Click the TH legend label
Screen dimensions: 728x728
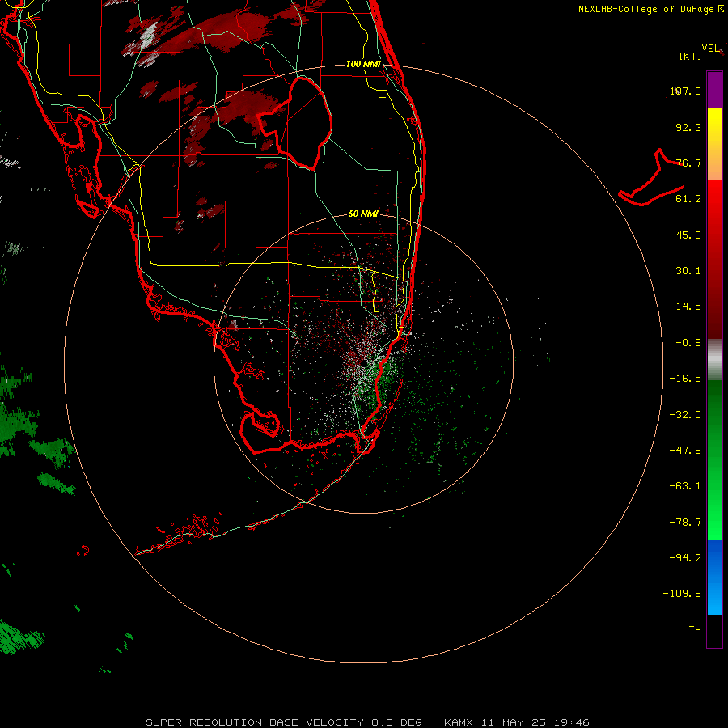(x=695, y=630)
